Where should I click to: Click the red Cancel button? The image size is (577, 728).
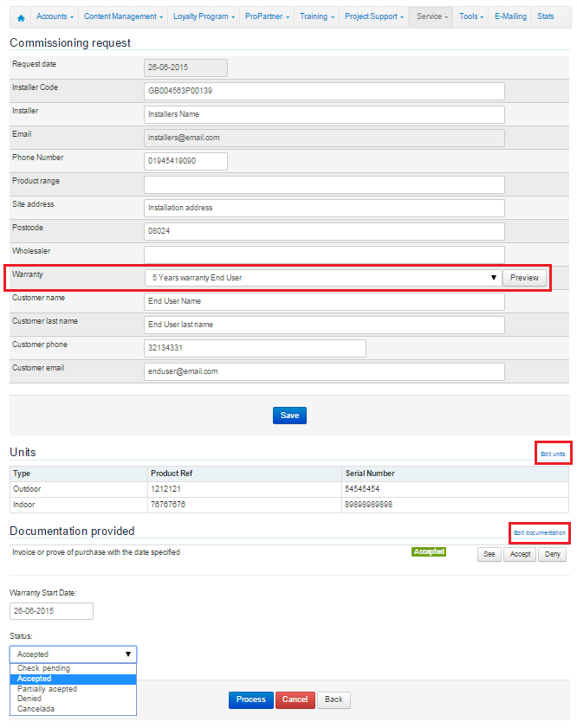pos(295,699)
